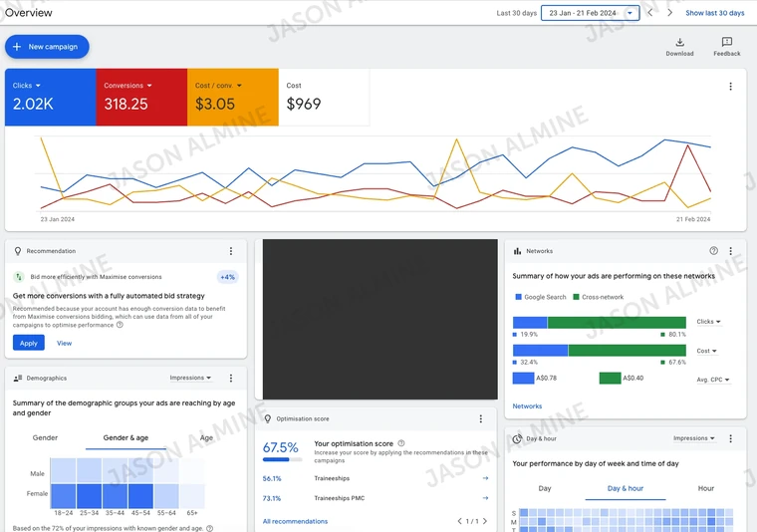
Task: Open Networks Cost metric dropdown
Action: click(x=706, y=351)
